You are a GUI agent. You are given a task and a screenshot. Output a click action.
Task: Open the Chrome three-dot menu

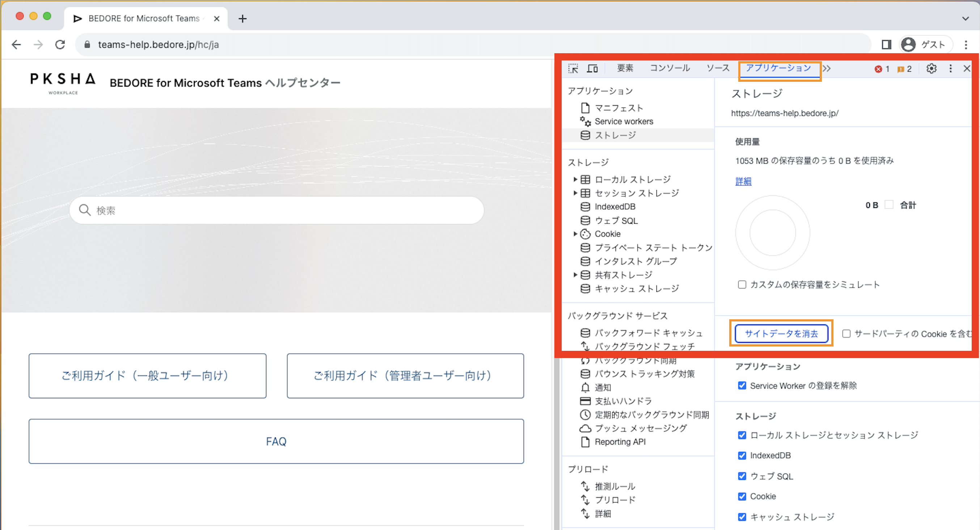click(966, 45)
